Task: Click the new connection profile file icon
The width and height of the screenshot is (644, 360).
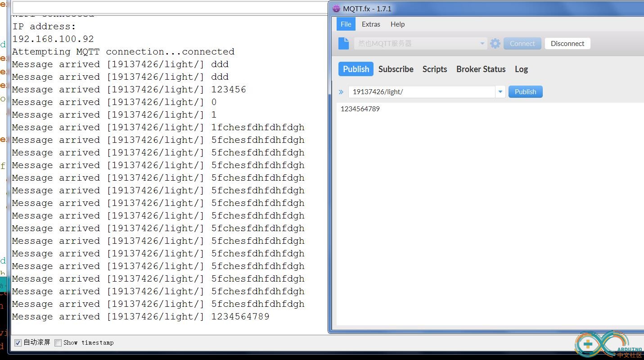Action: click(344, 43)
